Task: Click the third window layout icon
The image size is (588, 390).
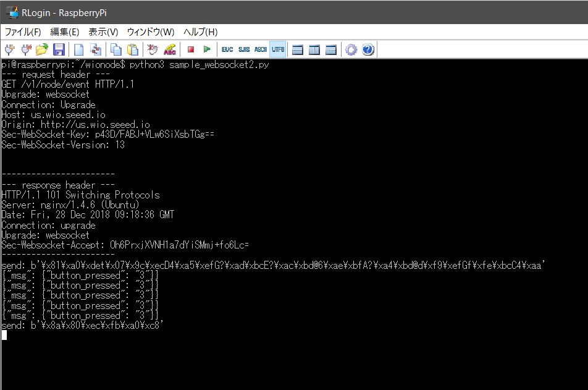Action: [331, 49]
